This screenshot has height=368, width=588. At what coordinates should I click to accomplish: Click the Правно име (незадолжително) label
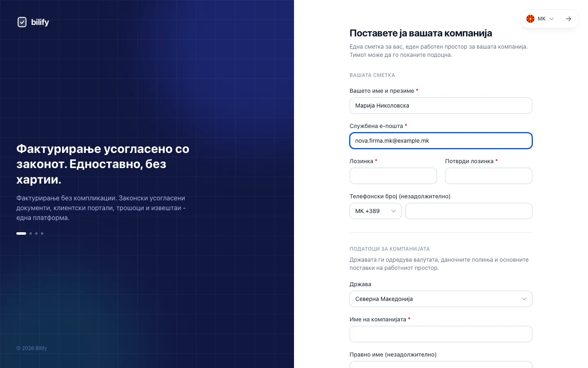(x=393, y=355)
